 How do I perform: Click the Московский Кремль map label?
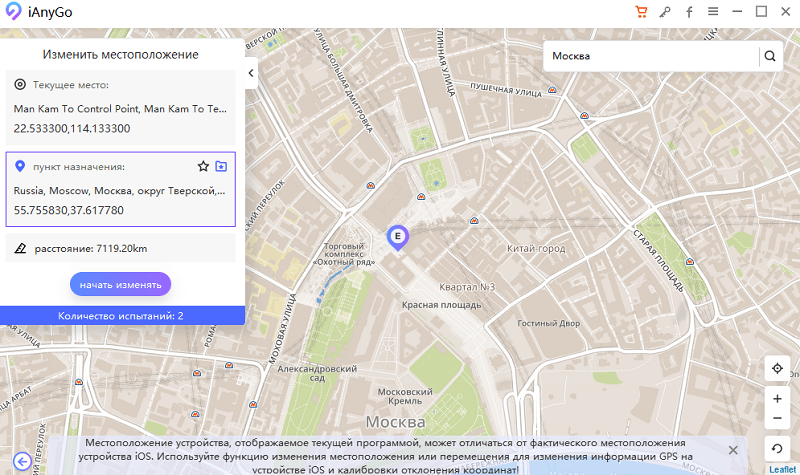(405, 396)
